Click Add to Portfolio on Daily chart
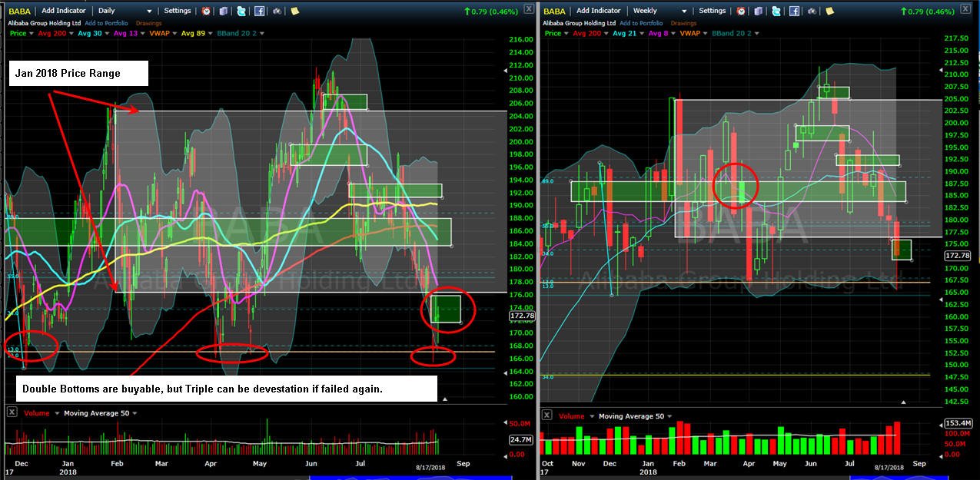Image resolution: width=980 pixels, height=480 pixels. click(106, 23)
